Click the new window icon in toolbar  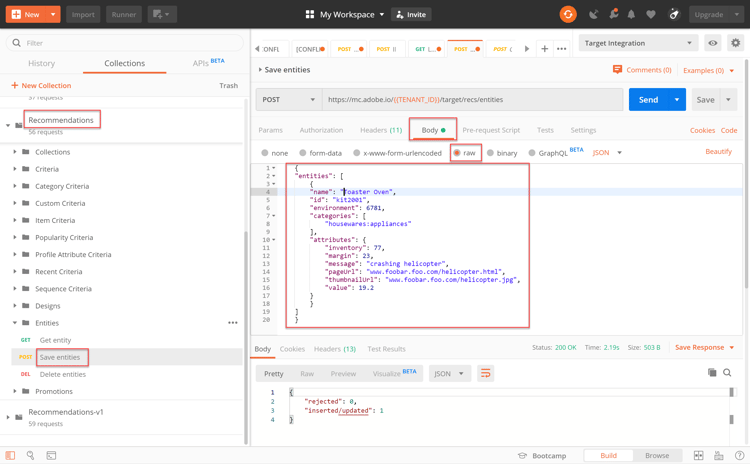(x=162, y=14)
